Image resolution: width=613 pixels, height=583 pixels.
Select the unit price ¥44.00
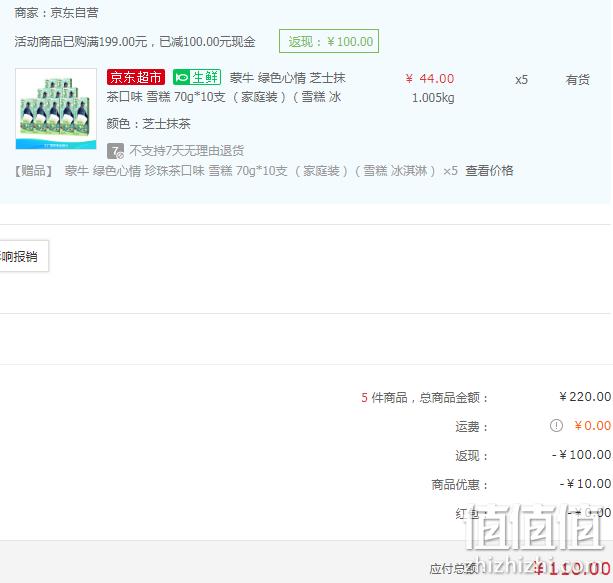(x=430, y=79)
